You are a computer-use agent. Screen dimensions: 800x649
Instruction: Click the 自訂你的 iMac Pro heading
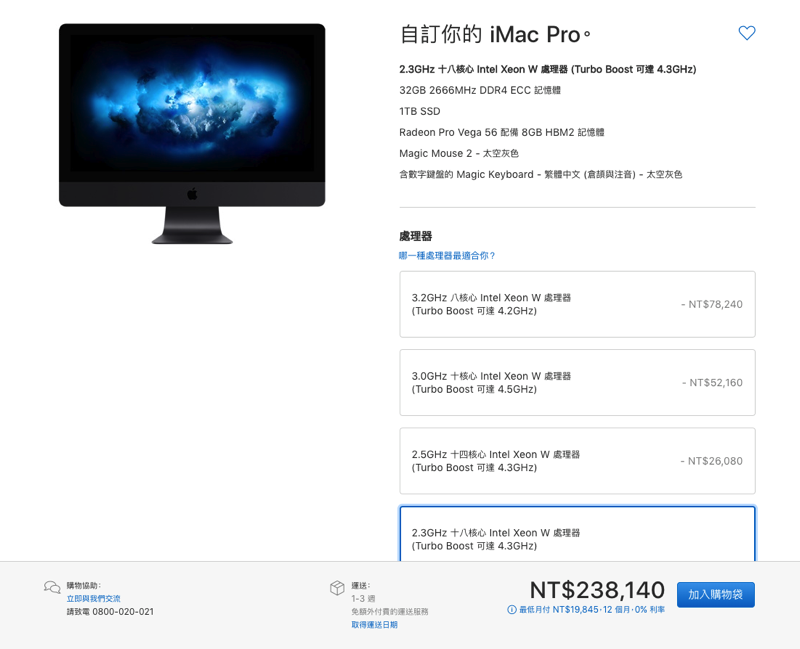pos(495,34)
